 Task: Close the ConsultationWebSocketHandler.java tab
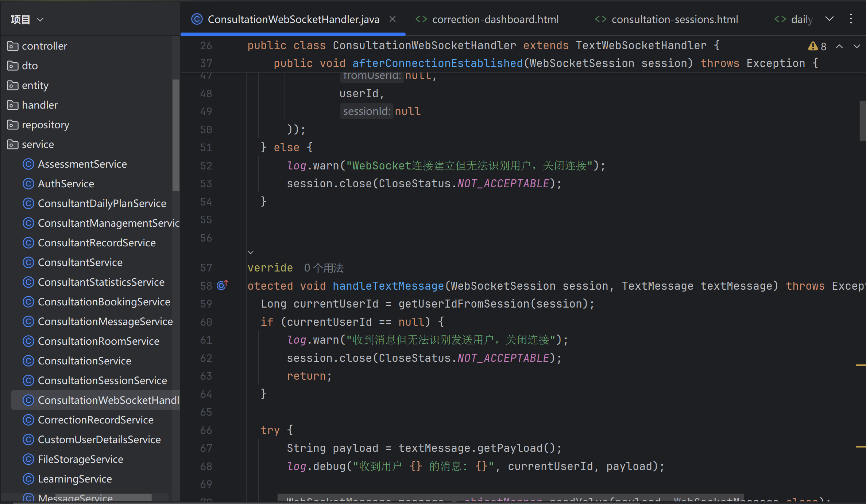[x=393, y=19]
